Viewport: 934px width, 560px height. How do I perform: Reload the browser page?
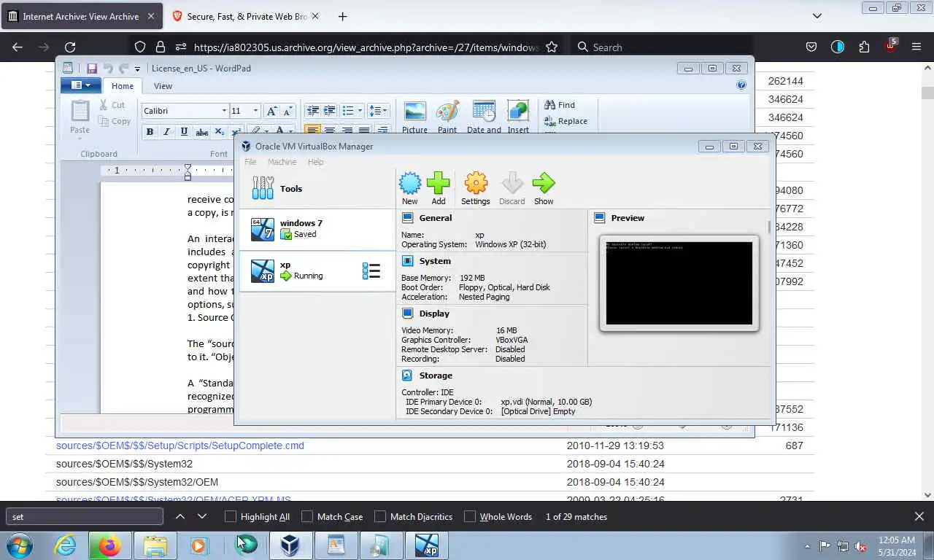click(x=70, y=47)
